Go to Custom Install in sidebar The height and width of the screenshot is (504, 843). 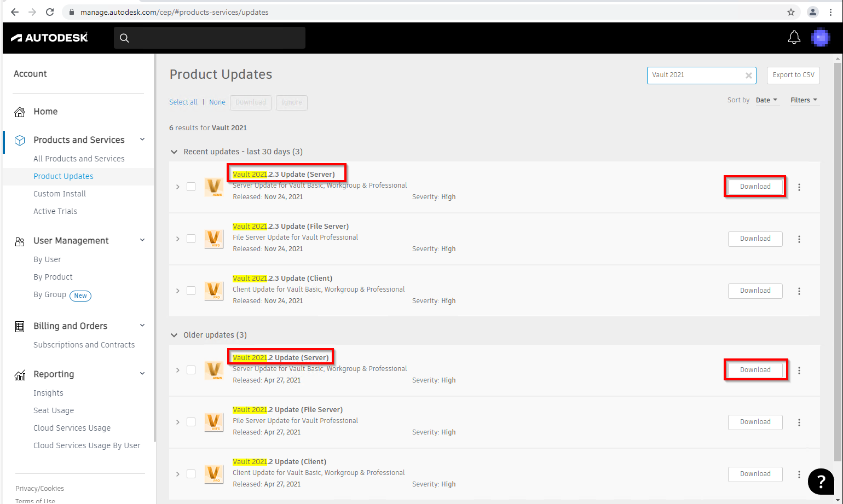click(x=60, y=194)
